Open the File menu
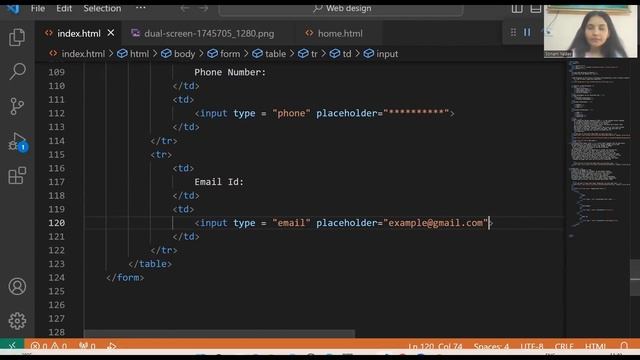 pyautogui.click(x=38, y=8)
